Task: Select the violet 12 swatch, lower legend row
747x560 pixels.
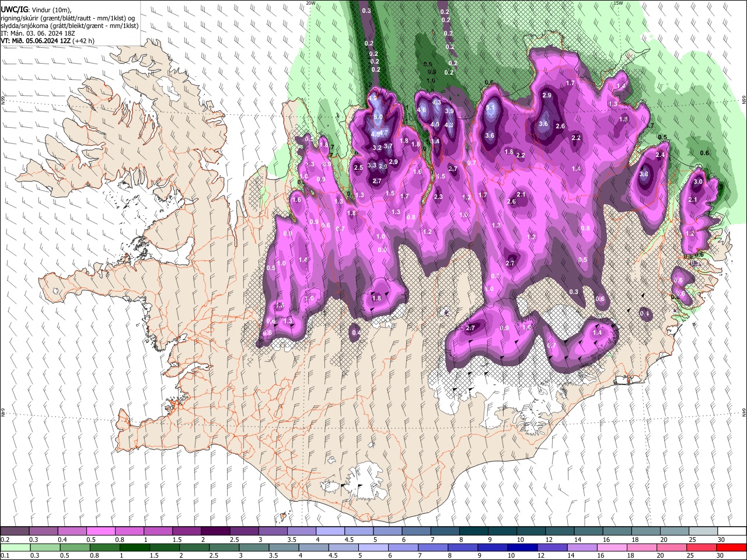Action: pos(551,547)
